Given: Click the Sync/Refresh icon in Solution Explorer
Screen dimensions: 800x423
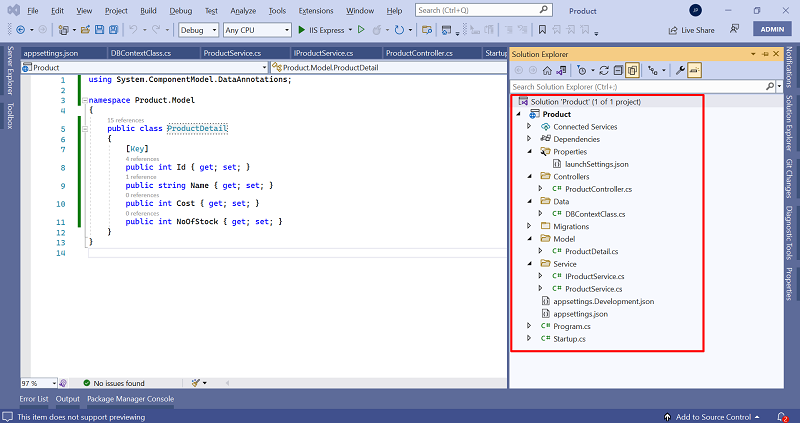Looking at the screenshot, I should (603, 71).
